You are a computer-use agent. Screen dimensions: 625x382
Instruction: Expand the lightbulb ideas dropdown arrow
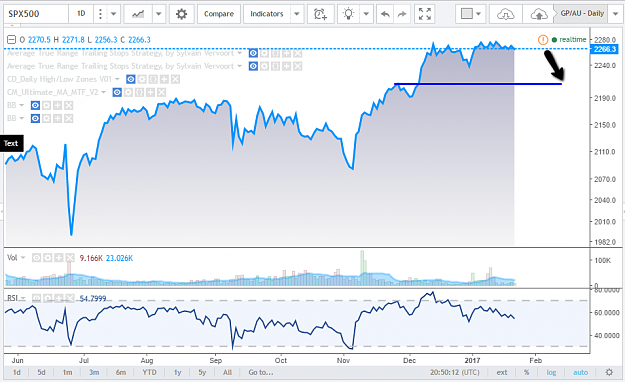[366, 14]
